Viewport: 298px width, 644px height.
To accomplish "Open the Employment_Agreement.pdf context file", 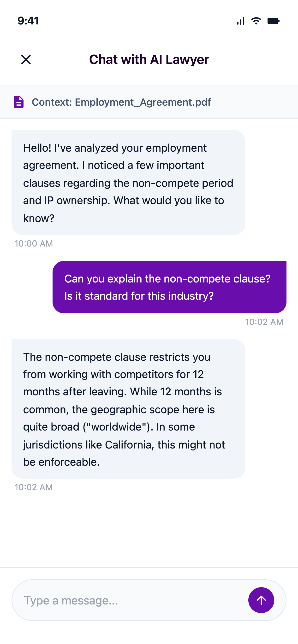I will tap(121, 102).
